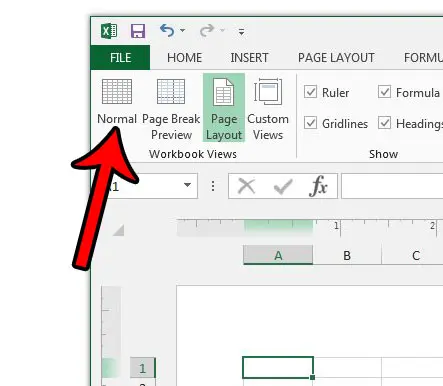Open the FILE tab
The height and width of the screenshot is (386, 443).
point(120,58)
